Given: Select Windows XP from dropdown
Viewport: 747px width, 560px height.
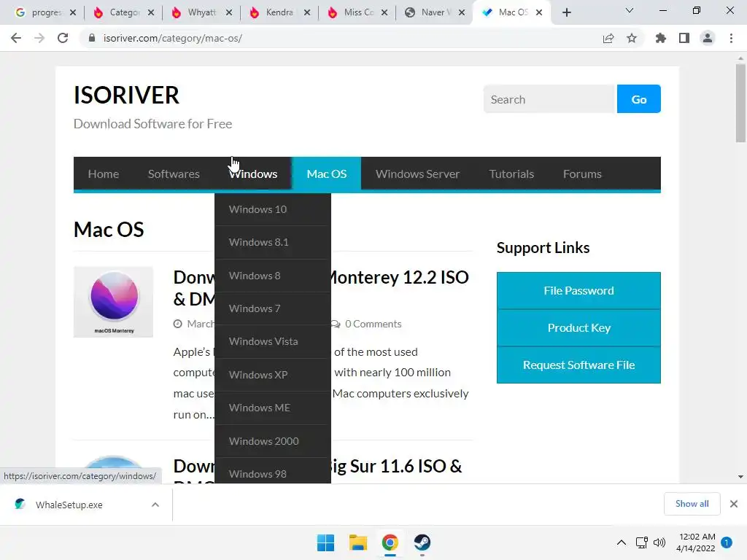Looking at the screenshot, I should tap(273, 375).
